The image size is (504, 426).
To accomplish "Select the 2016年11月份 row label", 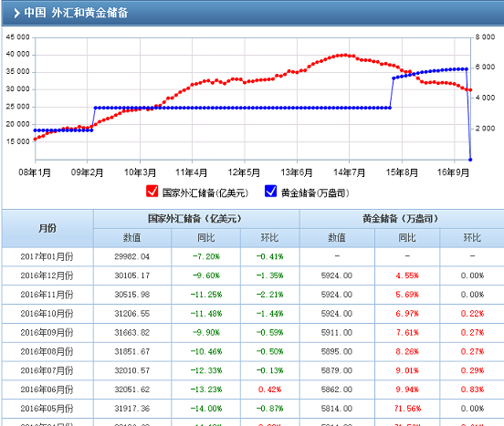I will point(47,295).
